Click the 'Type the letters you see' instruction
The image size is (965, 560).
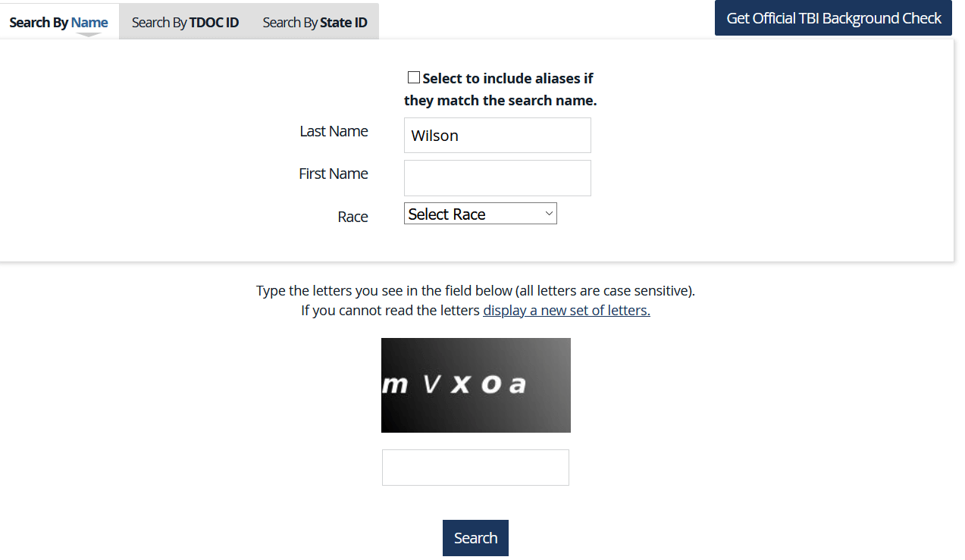475,290
